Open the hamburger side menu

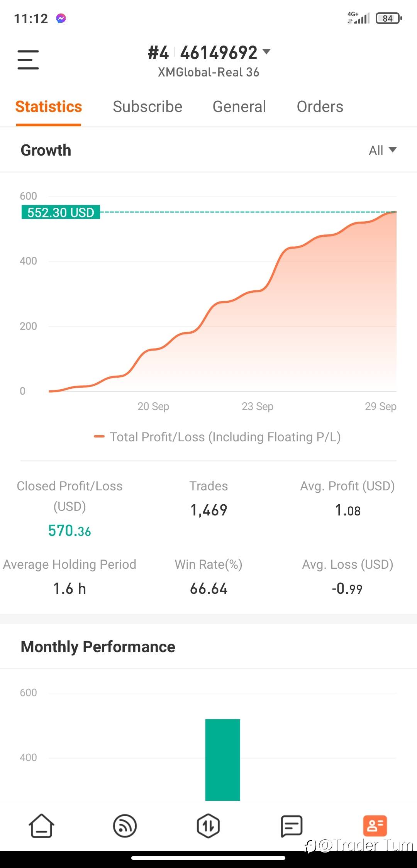[x=28, y=60]
